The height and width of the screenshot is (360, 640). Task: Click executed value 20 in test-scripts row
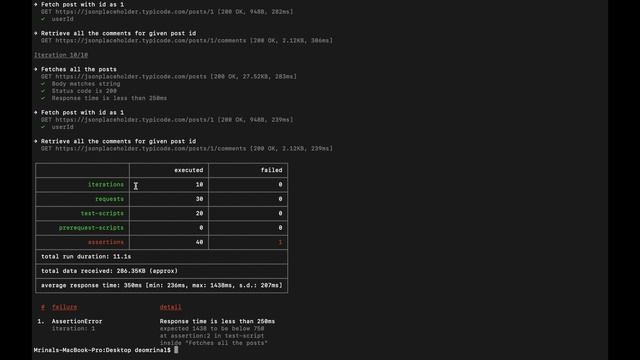pyautogui.click(x=199, y=213)
